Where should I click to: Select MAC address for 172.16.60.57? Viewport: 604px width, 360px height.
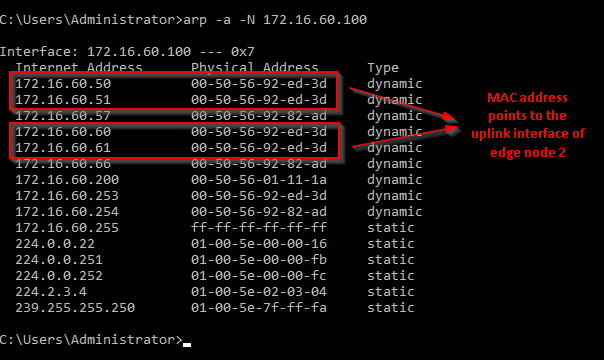click(x=259, y=116)
